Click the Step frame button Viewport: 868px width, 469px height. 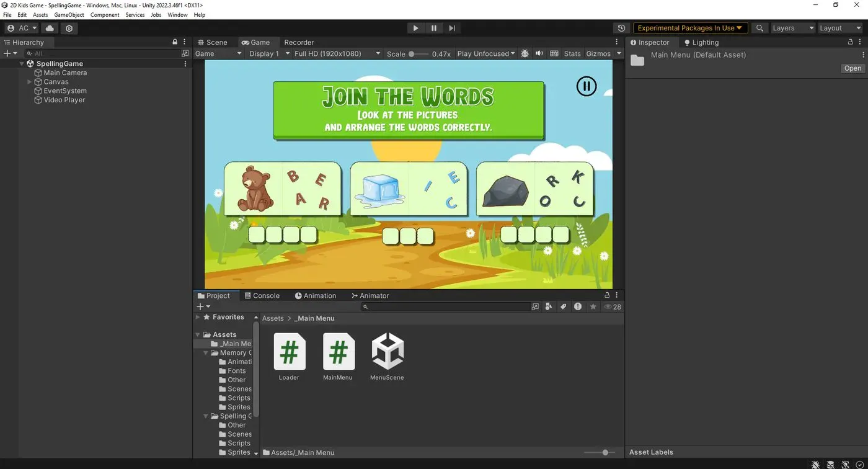pos(452,28)
